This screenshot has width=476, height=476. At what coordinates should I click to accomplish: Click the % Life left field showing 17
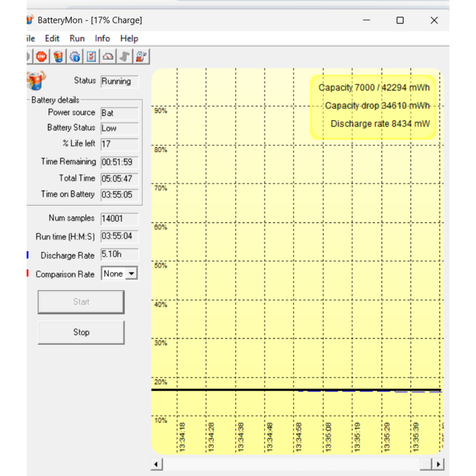click(119, 144)
